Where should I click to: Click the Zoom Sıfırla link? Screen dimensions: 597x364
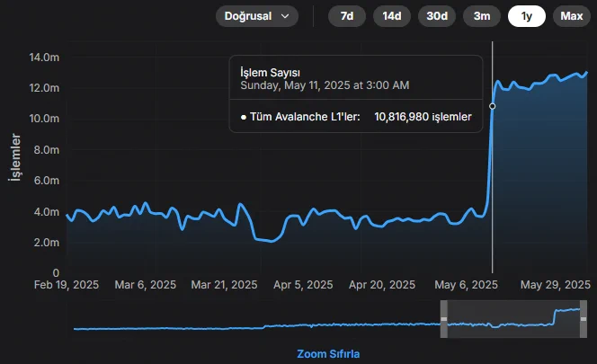click(328, 354)
